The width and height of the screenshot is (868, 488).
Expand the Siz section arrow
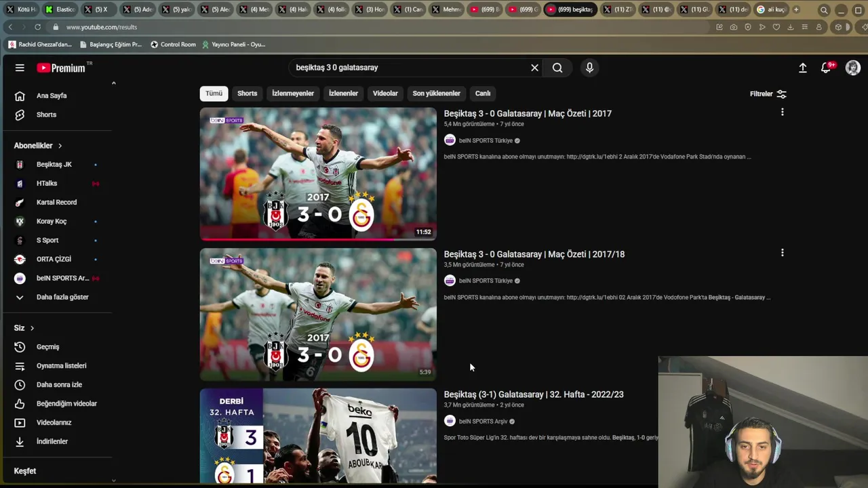[x=32, y=328]
